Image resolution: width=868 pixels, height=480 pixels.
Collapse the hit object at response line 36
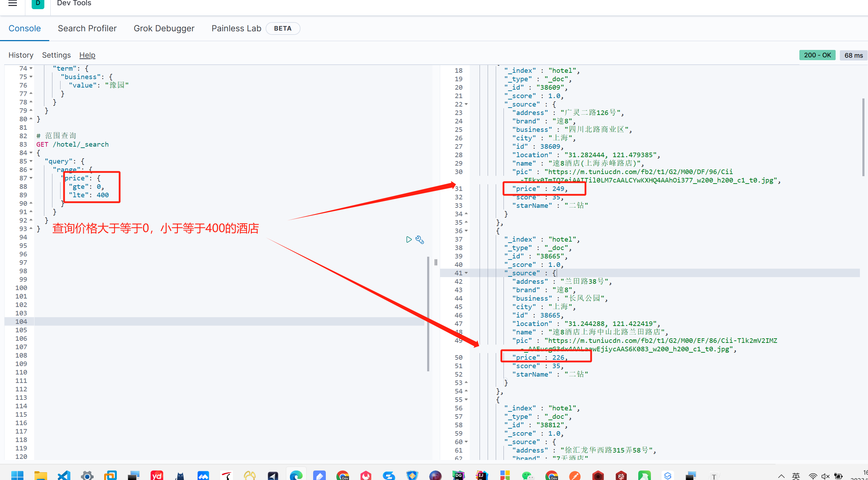click(x=466, y=231)
